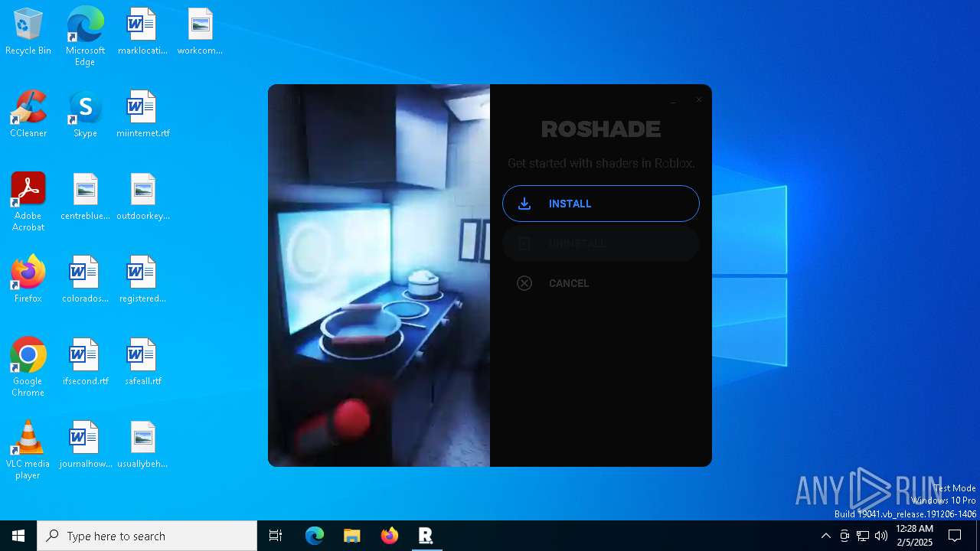This screenshot has width=980, height=551.
Task: Click the greyed-out UNINSTALL button
Action: 601,243
